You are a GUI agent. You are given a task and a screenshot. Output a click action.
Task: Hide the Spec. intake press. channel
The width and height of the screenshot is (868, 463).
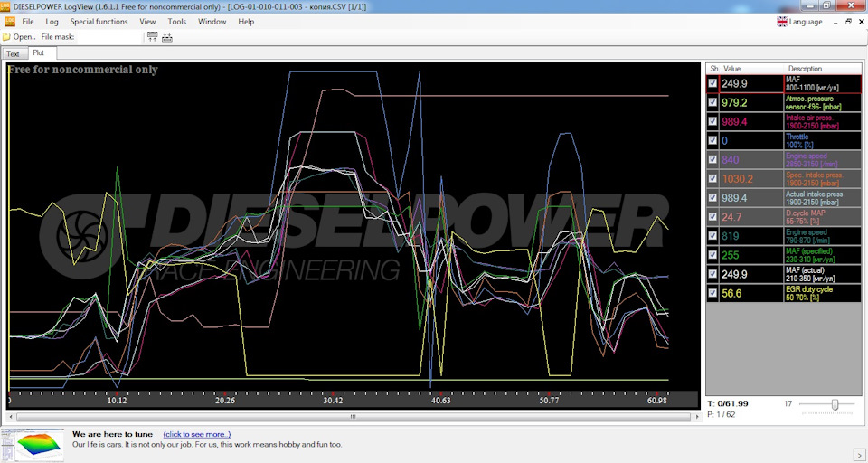point(713,179)
